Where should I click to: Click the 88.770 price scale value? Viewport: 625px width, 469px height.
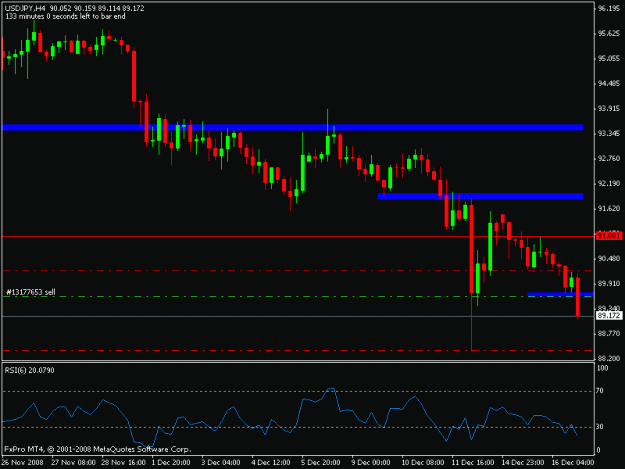point(609,334)
